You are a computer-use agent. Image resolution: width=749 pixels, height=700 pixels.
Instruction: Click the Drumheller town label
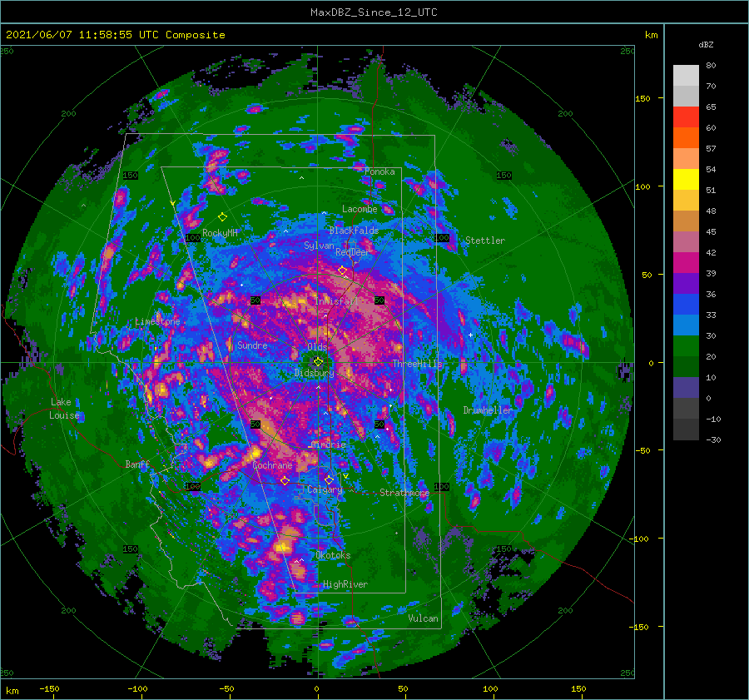[487, 410]
